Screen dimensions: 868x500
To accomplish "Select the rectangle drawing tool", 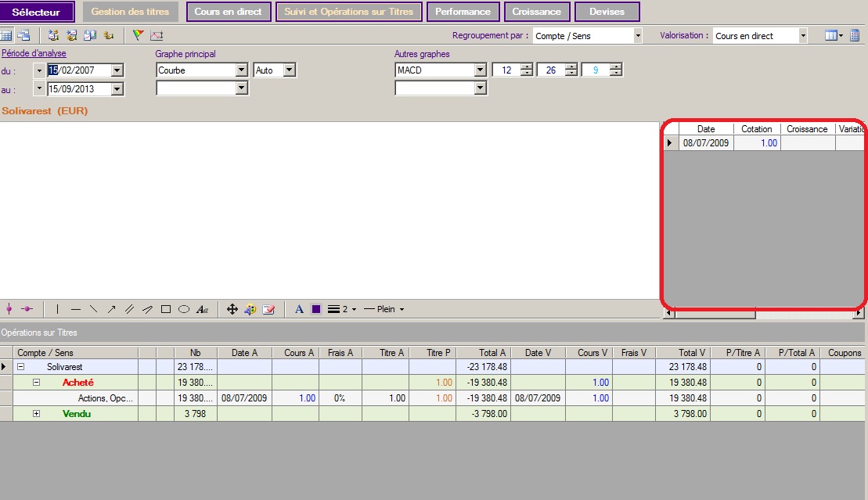I will [x=166, y=309].
